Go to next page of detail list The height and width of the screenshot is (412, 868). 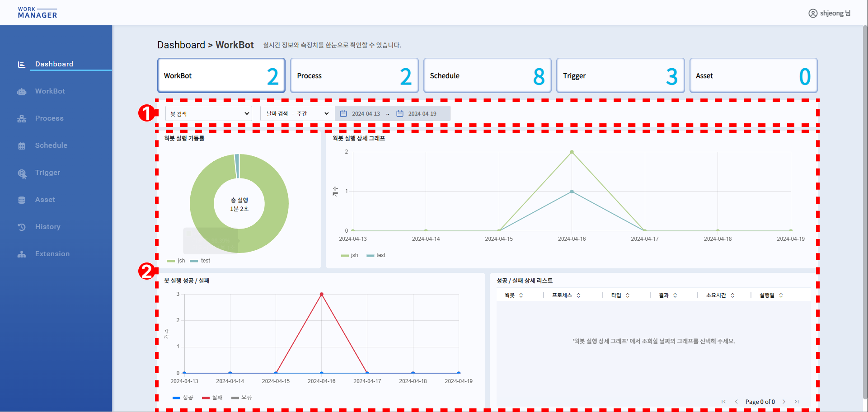click(784, 402)
